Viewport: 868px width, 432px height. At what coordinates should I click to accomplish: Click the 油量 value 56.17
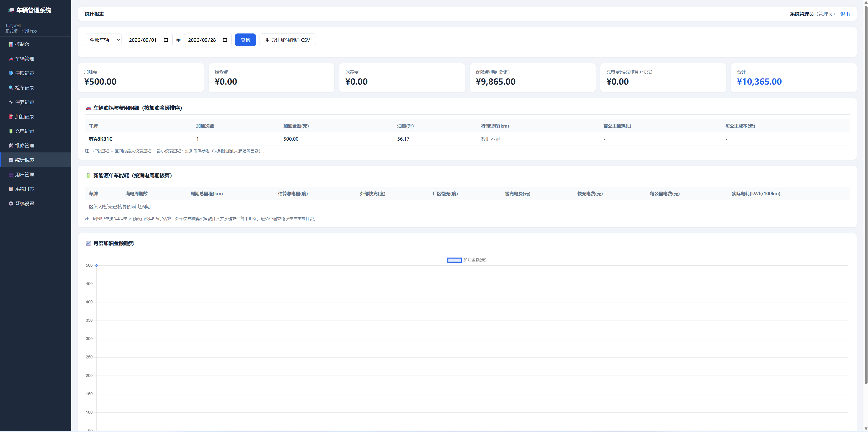[x=403, y=139]
